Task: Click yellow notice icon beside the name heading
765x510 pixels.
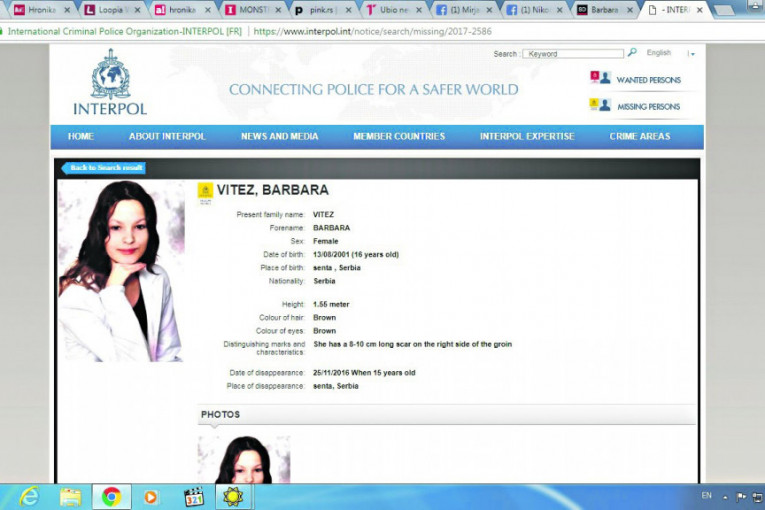Action: (x=205, y=191)
